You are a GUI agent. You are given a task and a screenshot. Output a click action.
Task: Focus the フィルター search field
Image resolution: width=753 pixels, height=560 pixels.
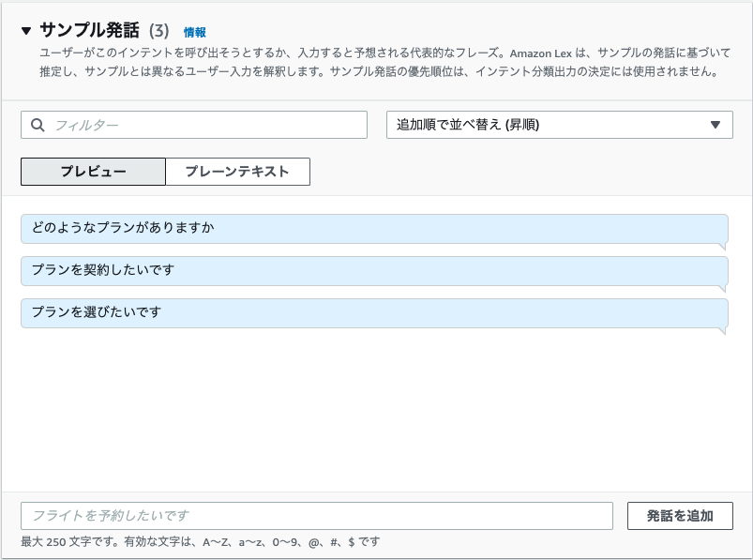click(x=194, y=125)
